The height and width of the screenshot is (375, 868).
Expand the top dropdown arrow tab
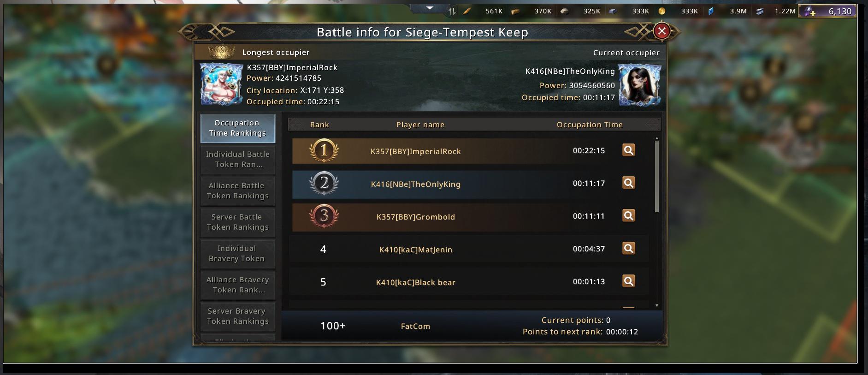pyautogui.click(x=430, y=8)
